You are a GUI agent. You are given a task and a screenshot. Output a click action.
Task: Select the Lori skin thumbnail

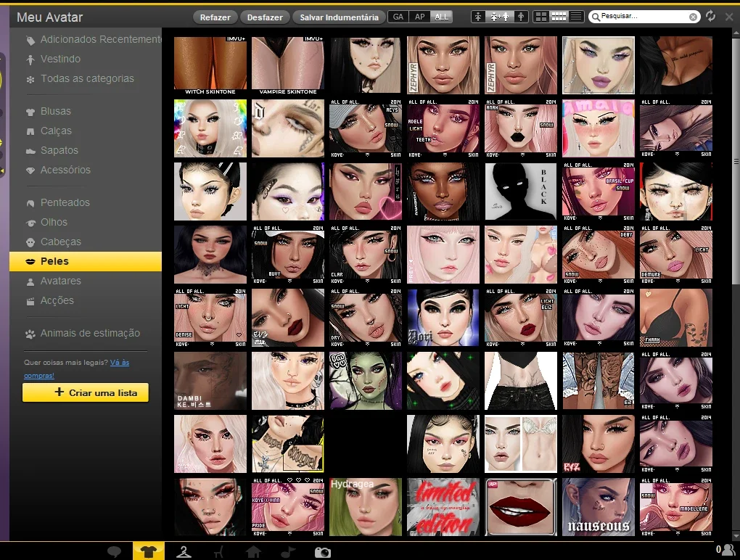(x=443, y=318)
